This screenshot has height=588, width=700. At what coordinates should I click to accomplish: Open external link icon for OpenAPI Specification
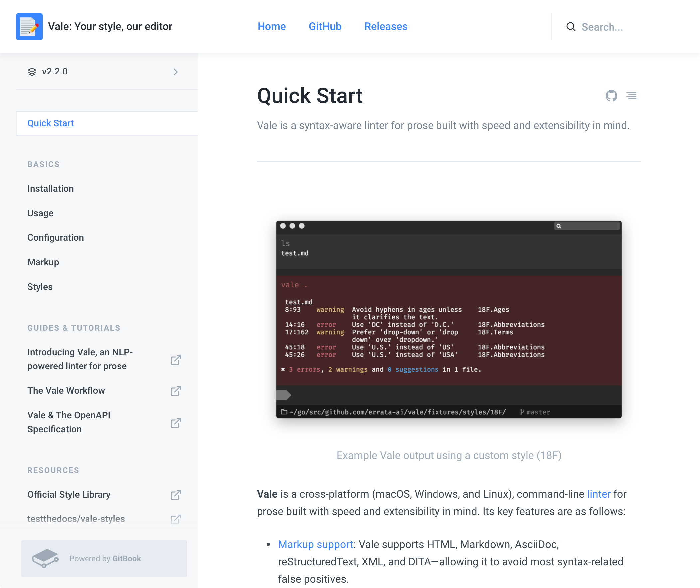point(175,423)
